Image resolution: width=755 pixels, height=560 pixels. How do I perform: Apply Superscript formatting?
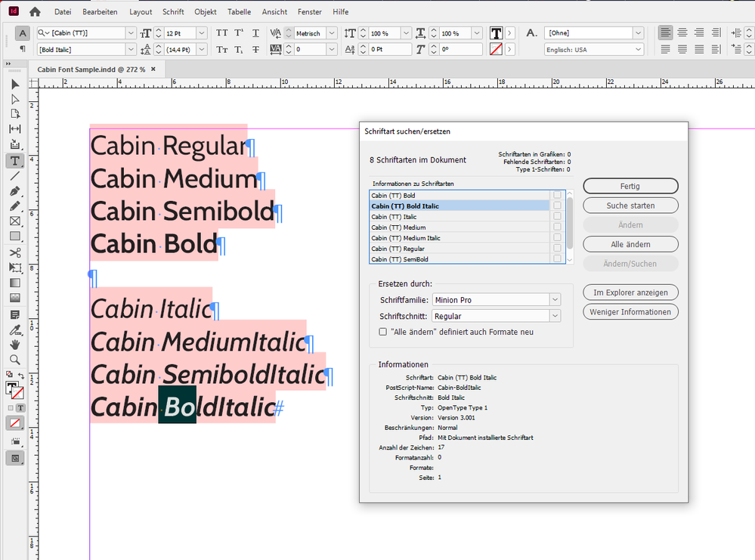click(x=239, y=32)
